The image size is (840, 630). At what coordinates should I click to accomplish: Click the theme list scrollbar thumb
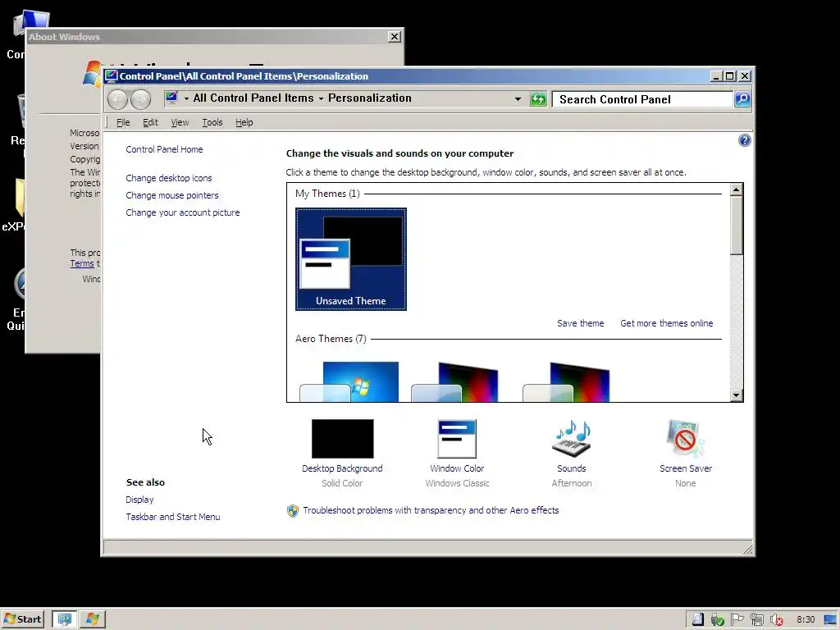coord(736,226)
